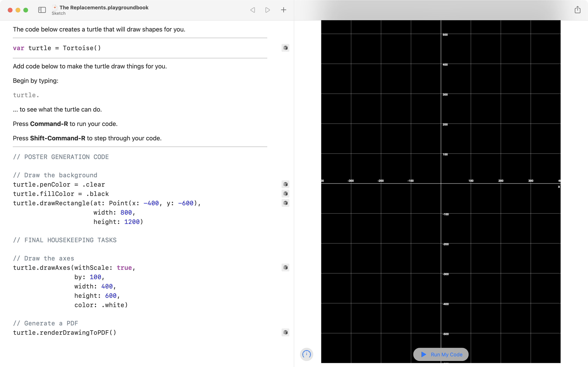Click the add new page plus icon
588x367 pixels.
pyautogui.click(x=283, y=10)
